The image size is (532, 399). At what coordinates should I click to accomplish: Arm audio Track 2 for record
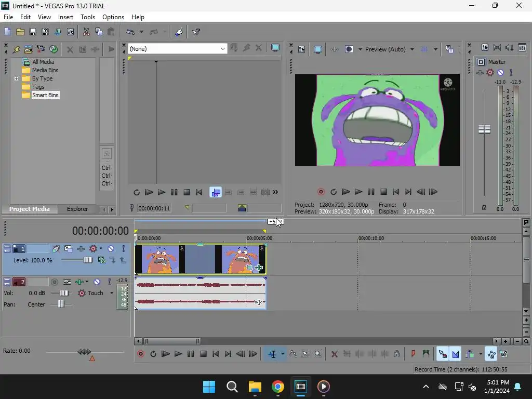pyautogui.click(x=54, y=282)
